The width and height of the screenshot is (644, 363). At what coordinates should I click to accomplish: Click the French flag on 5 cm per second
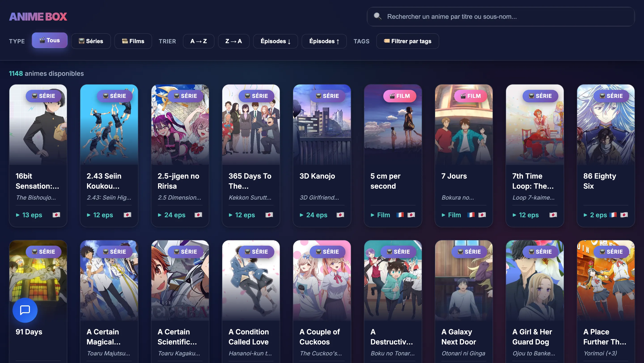coord(400,215)
